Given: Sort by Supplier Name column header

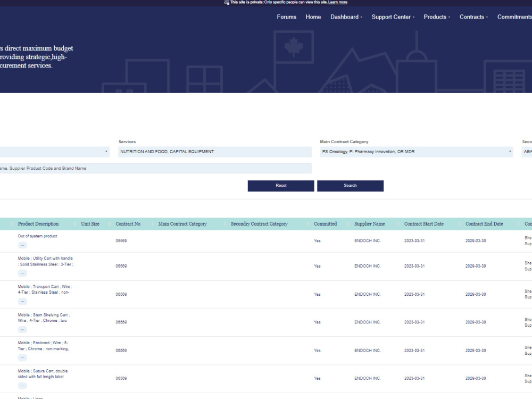Looking at the screenshot, I should [370, 224].
